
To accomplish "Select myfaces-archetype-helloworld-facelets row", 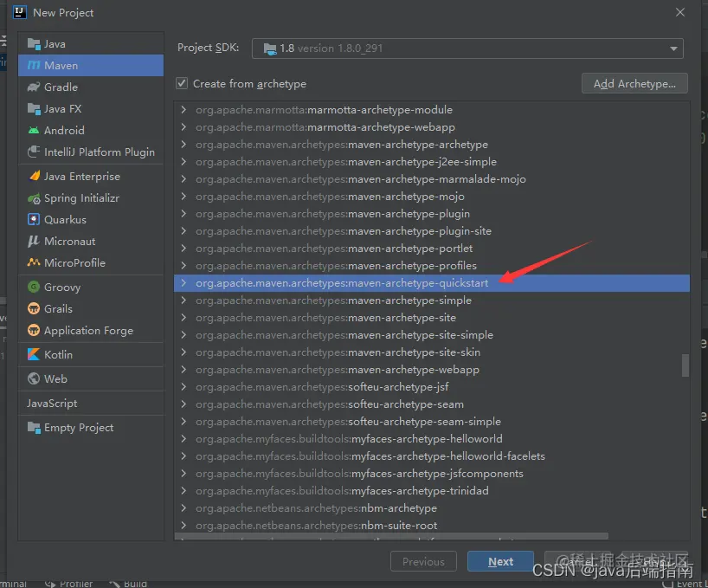I will pos(432,456).
